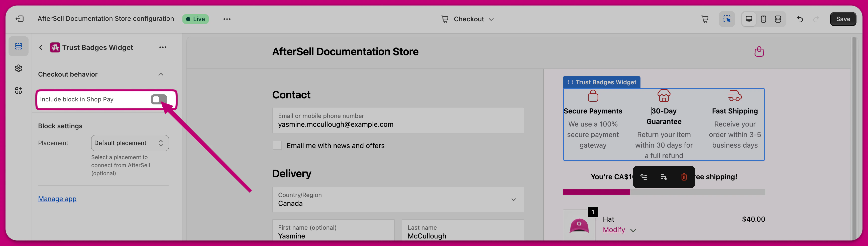Click the exit editor icon
This screenshot has height=246, width=868.
point(20,19)
